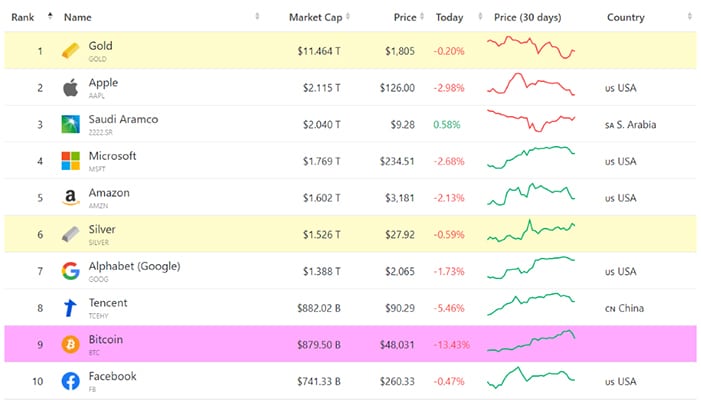
Task: Click the Rank column header
Action: point(23,17)
